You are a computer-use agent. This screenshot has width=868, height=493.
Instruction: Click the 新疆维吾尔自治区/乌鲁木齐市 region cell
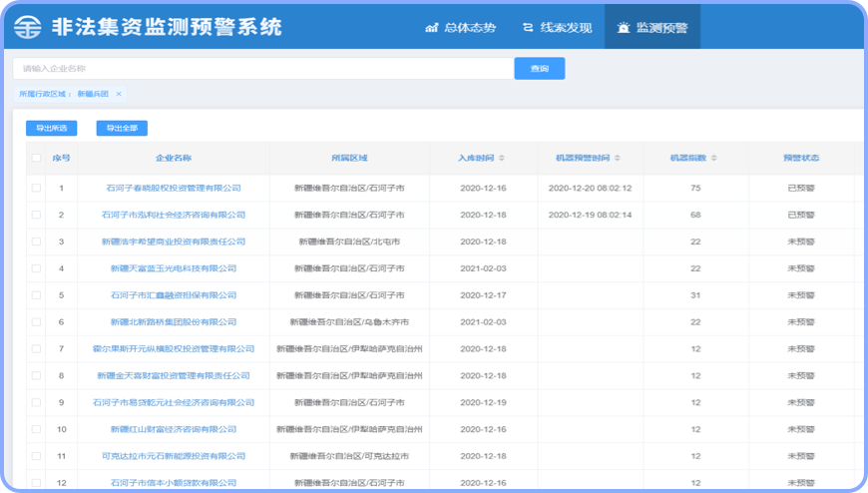coord(349,321)
